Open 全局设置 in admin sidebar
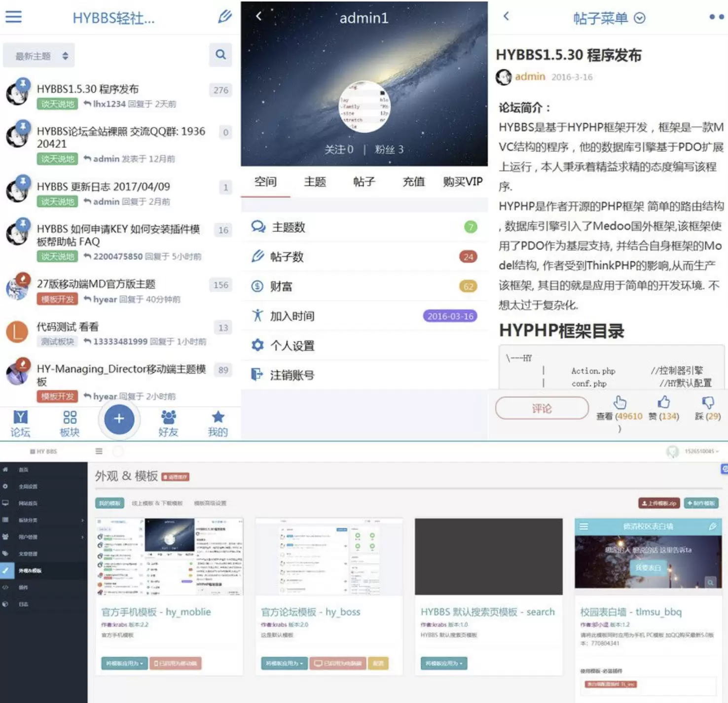 click(x=43, y=487)
